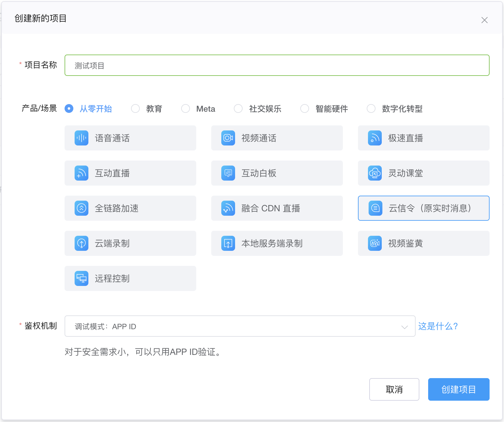Click the 极速直播 broadcast icon
The image size is (504, 422).
[x=375, y=138]
